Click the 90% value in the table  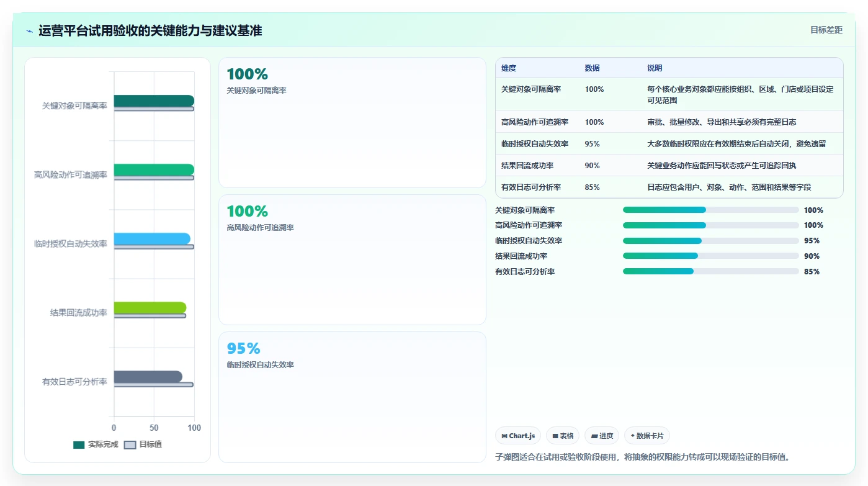593,165
